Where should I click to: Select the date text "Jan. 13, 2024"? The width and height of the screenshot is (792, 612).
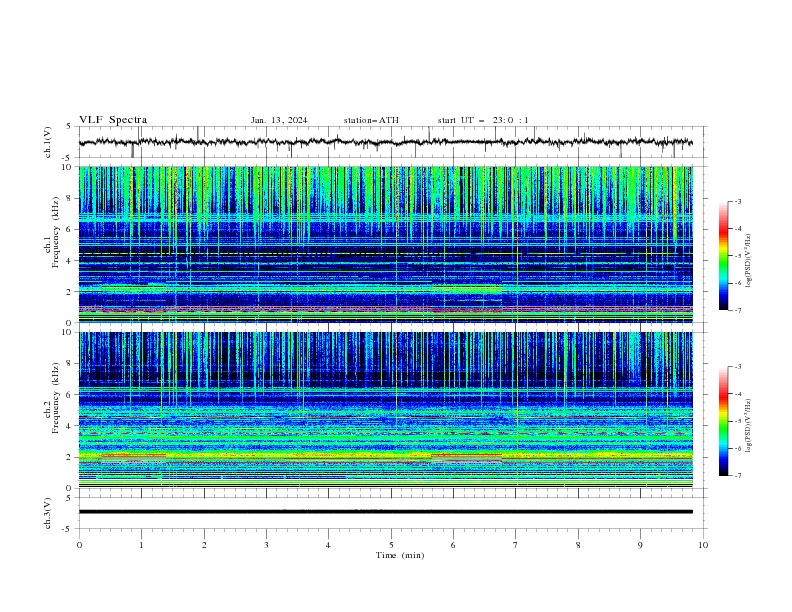[279, 120]
